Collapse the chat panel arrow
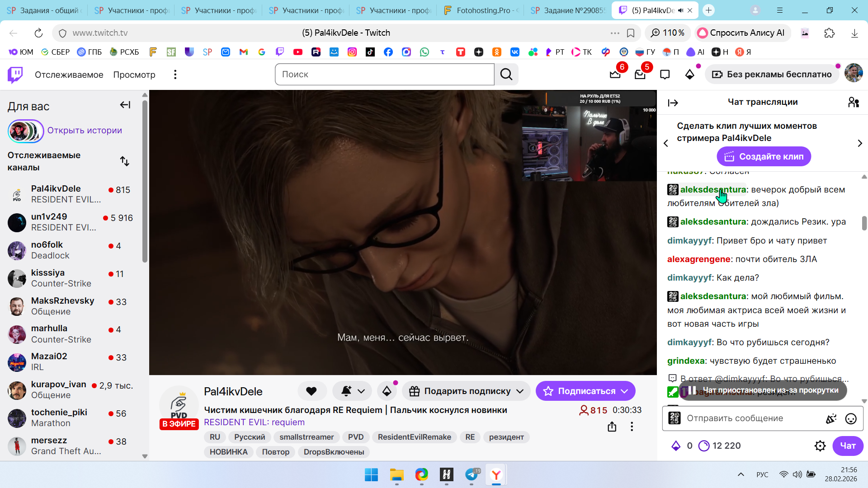The image size is (868, 488). (673, 103)
